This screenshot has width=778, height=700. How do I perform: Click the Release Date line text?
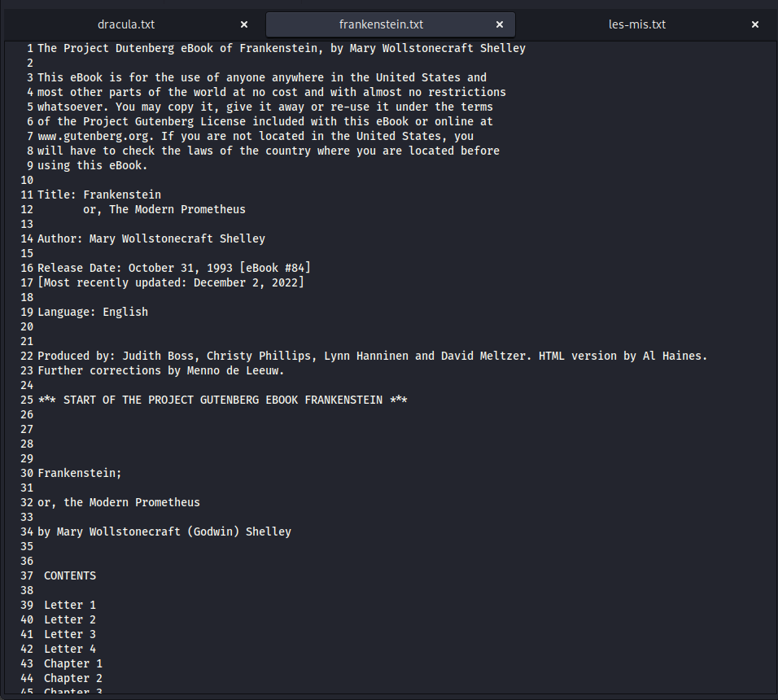[174, 268]
